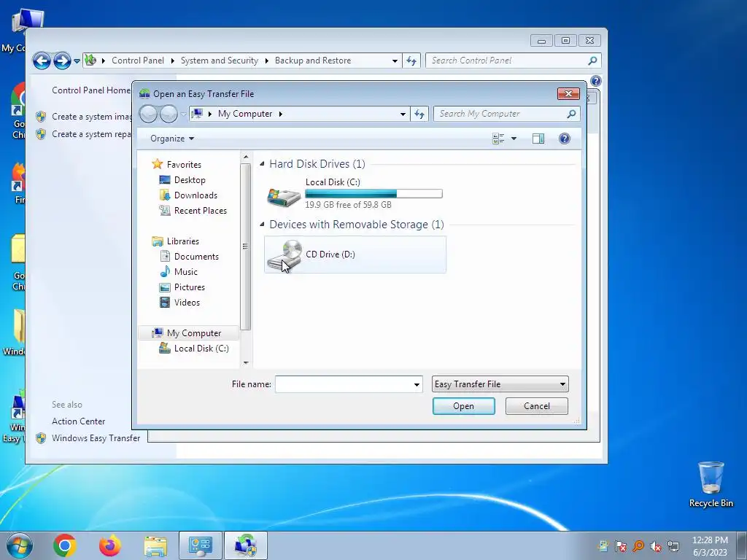
Task: Collapse Devices with Removable Storage group
Action: [262, 225]
